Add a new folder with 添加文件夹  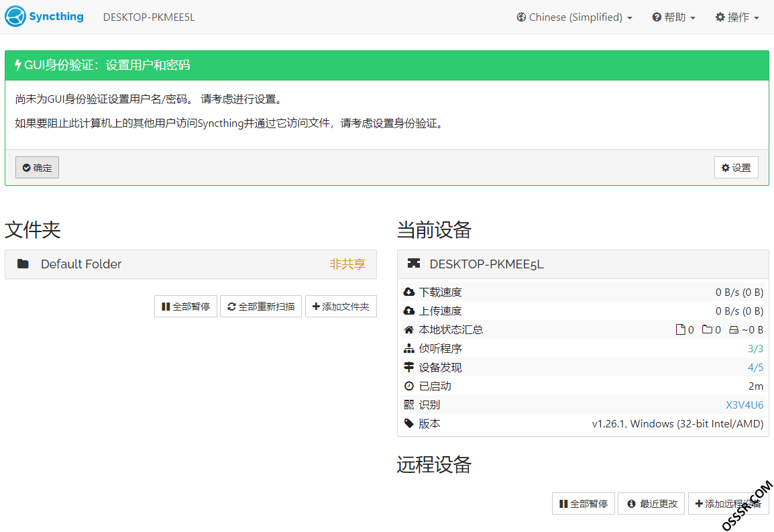341,307
